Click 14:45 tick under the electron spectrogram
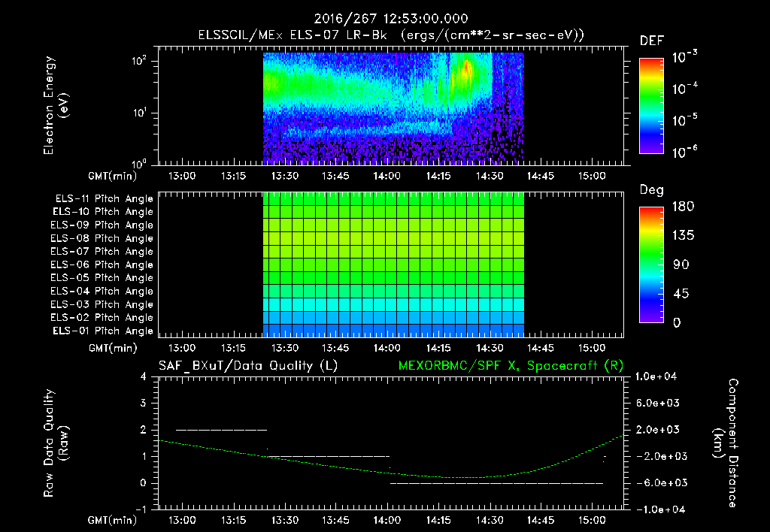770x532 pixels. (x=541, y=176)
